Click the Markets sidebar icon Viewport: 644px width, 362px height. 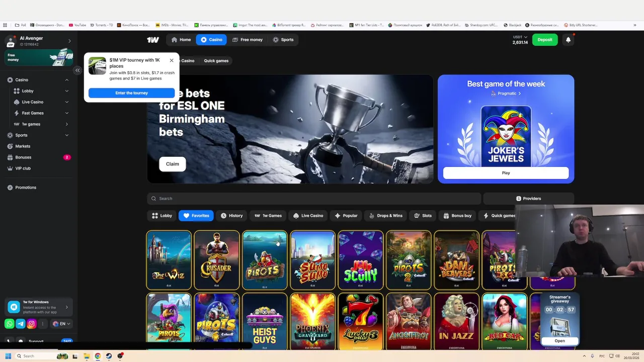pos(10,146)
